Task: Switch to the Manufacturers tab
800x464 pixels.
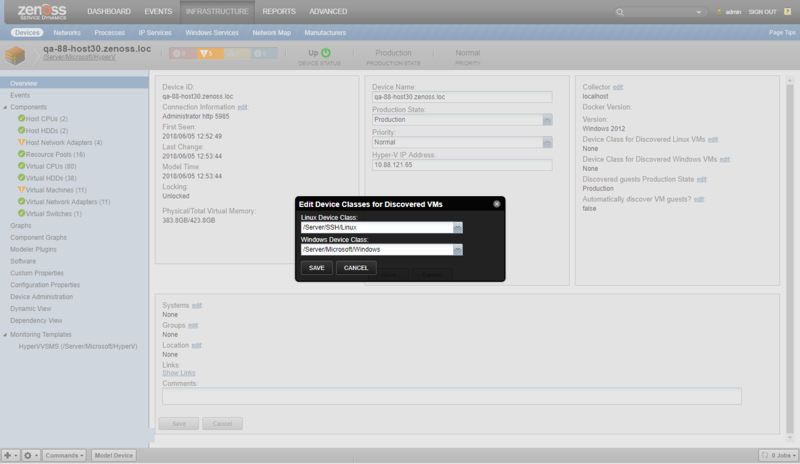Action: coord(325,33)
